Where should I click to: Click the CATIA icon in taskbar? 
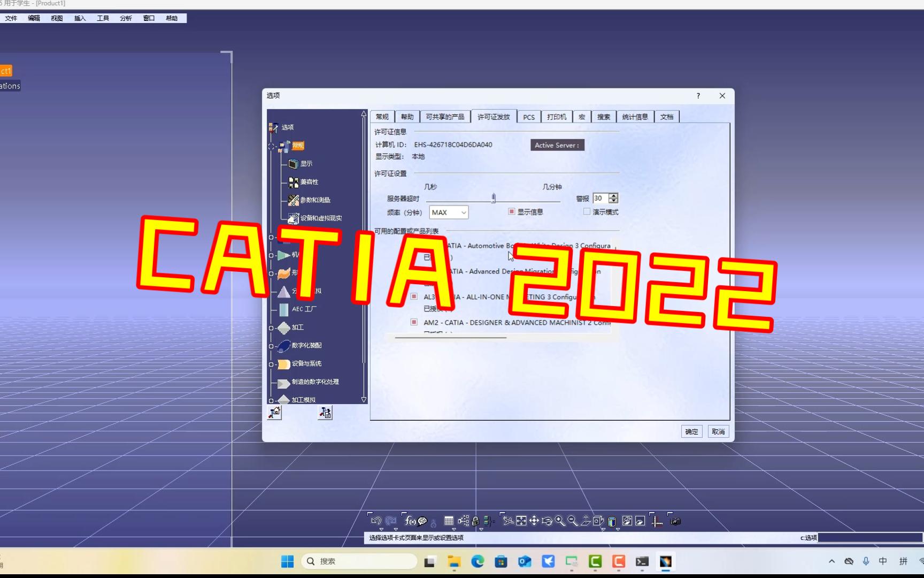(666, 561)
